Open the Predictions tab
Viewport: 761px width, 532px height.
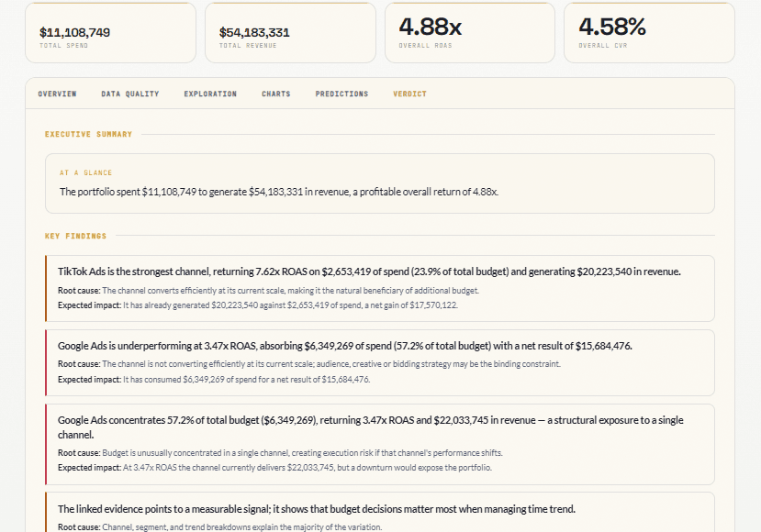[341, 94]
